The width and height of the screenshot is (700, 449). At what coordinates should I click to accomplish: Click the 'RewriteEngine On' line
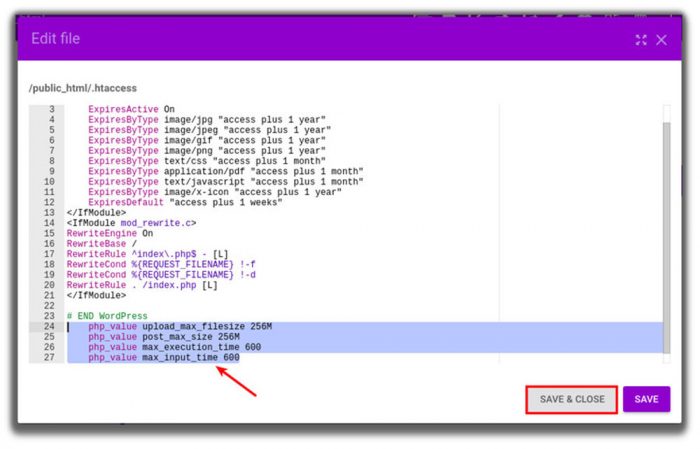[110, 233]
